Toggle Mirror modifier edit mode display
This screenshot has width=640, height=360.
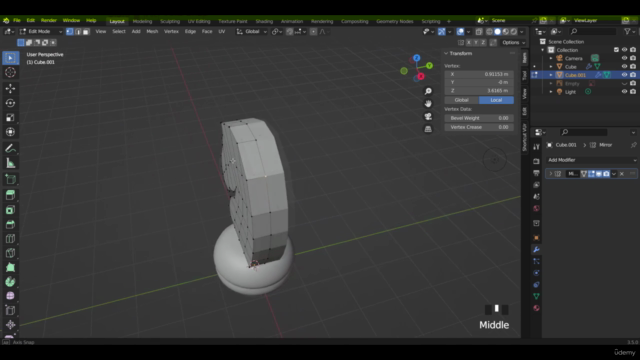click(x=591, y=174)
